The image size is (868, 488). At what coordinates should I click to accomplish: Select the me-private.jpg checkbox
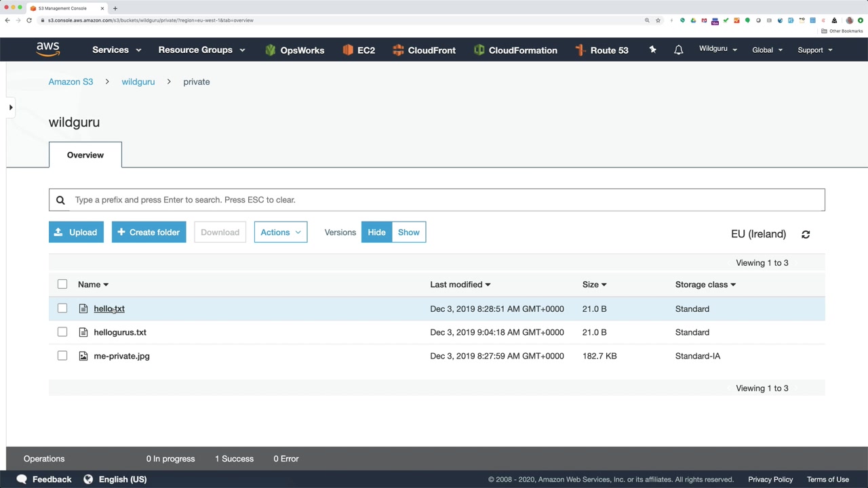click(x=62, y=356)
